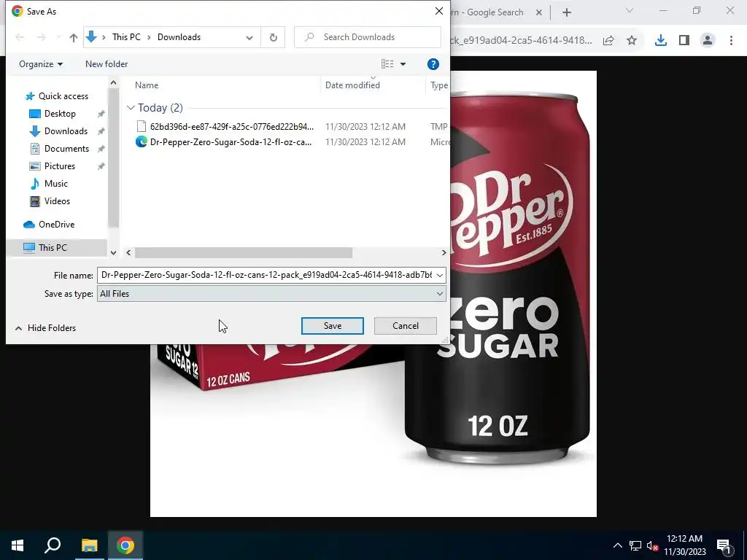Click Downloads in the address breadcrumb
This screenshot has height=560, width=747.
[x=179, y=37]
